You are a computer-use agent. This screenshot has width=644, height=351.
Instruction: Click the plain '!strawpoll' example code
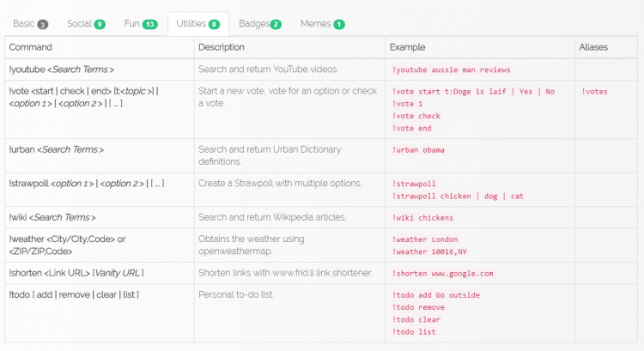414,184
